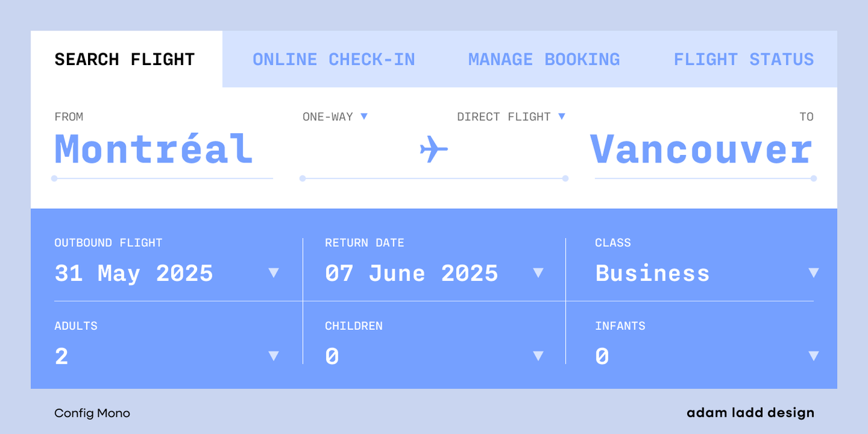The width and height of the screenshot is (868, 434).
Task: Click the adam ladd design credit
Action: coord(750,413)
